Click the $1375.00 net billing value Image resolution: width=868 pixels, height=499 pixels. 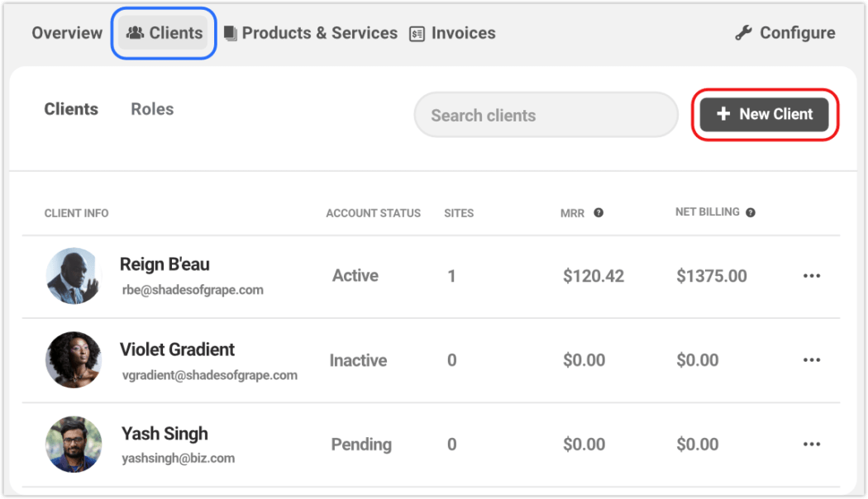(x=711, y=275)
